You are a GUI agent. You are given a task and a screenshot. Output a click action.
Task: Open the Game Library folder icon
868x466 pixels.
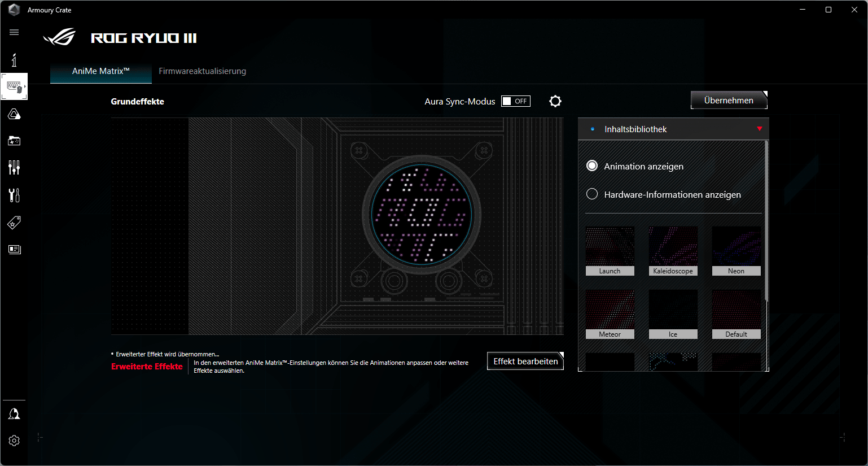[14, 141]
